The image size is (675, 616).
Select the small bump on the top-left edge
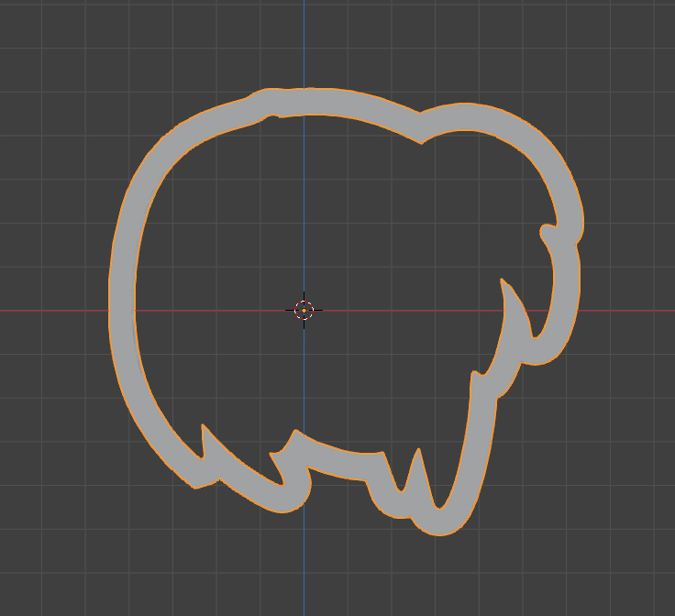266,102
